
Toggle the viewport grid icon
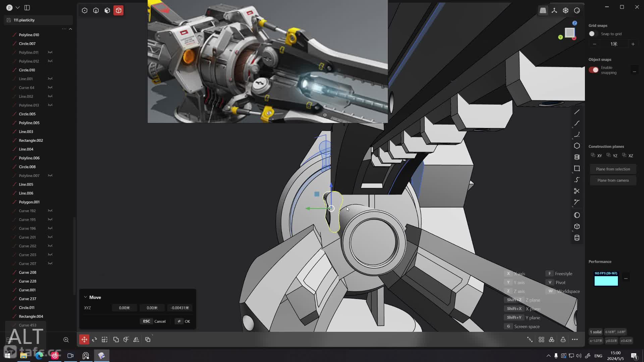tap(543, 10)
